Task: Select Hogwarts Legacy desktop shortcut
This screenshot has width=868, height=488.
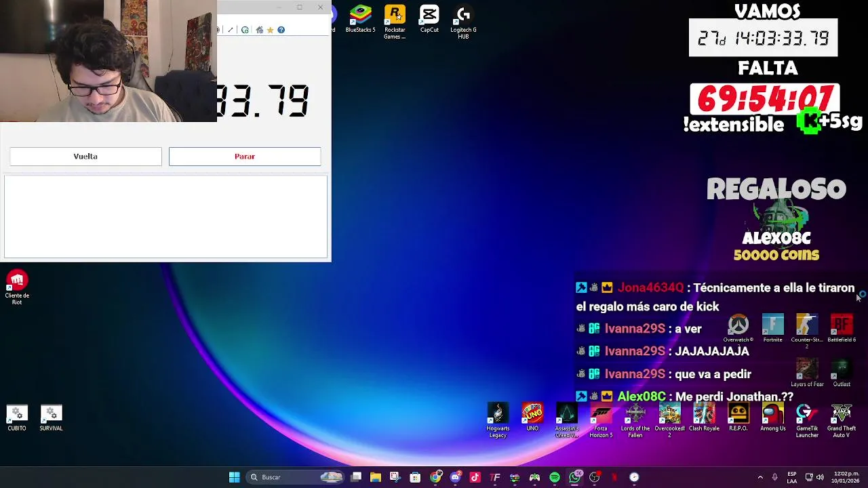Action: 498,421
